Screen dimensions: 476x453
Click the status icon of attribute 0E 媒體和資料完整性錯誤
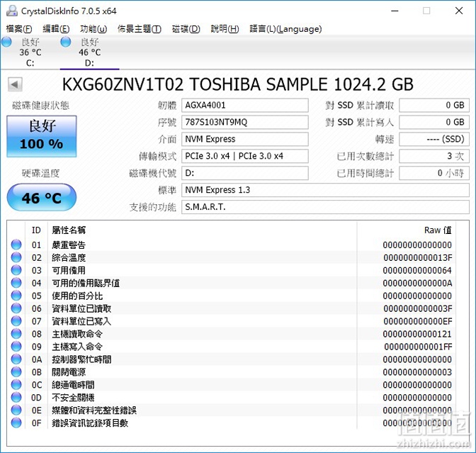16,410
